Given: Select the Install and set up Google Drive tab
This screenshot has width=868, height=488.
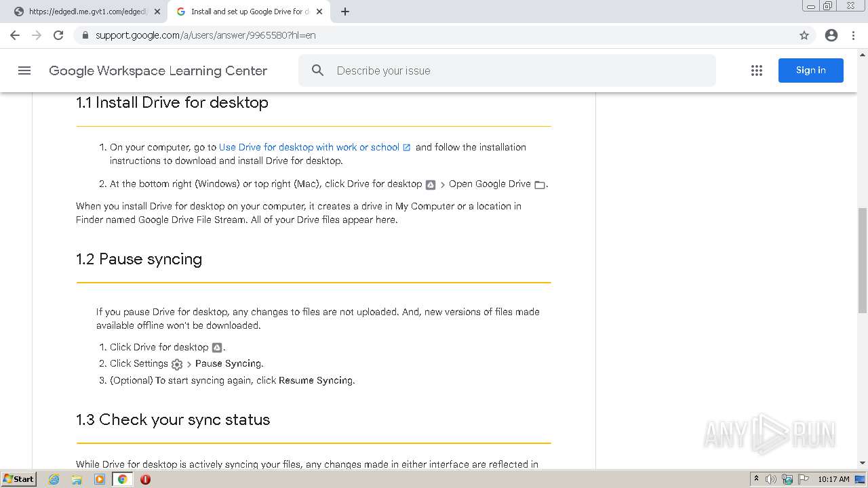Looking at the screenshot, I should [x=248, y=12].
